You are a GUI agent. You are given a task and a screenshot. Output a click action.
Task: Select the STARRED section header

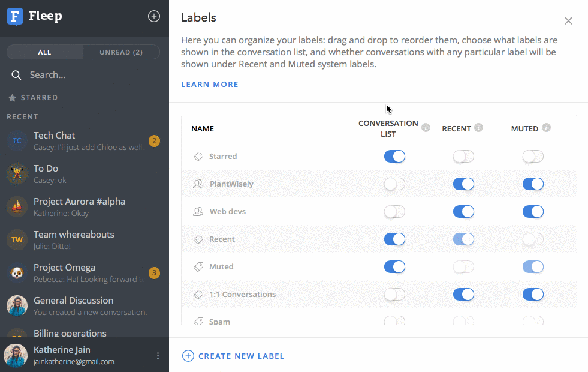tap(39, 98)
